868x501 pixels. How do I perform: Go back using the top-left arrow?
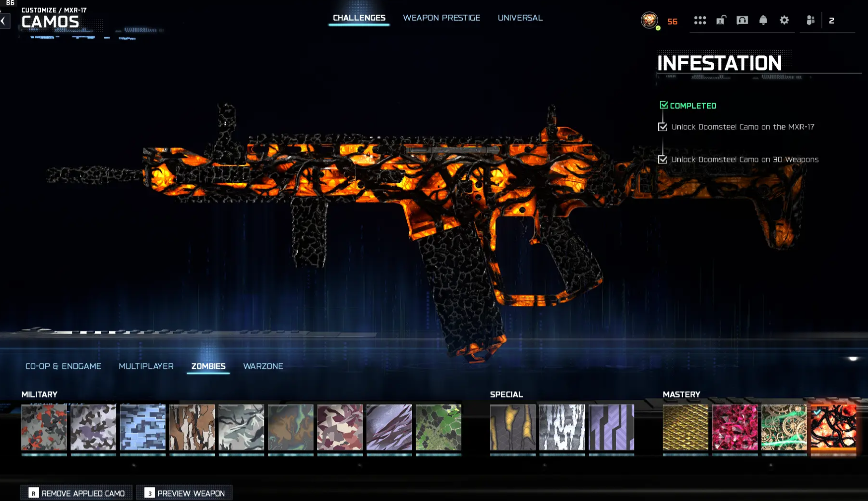(4, 21)
